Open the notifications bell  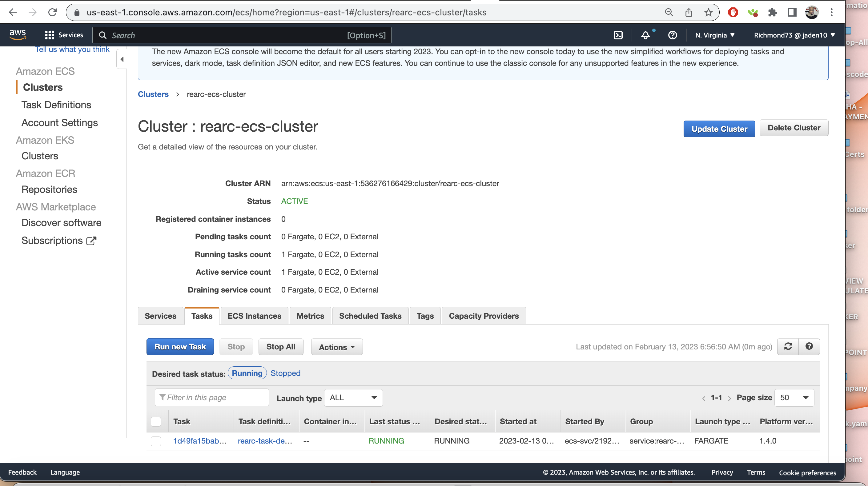(645, 35)
